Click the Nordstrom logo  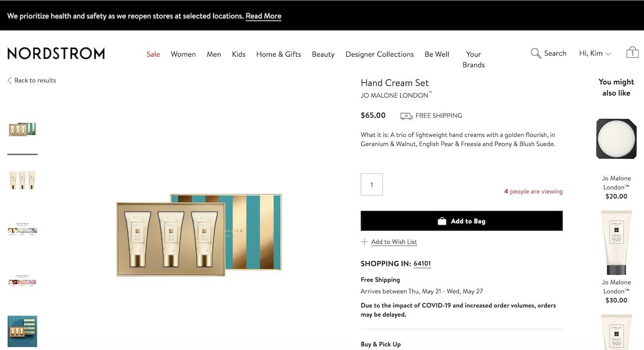coord(56,53)
